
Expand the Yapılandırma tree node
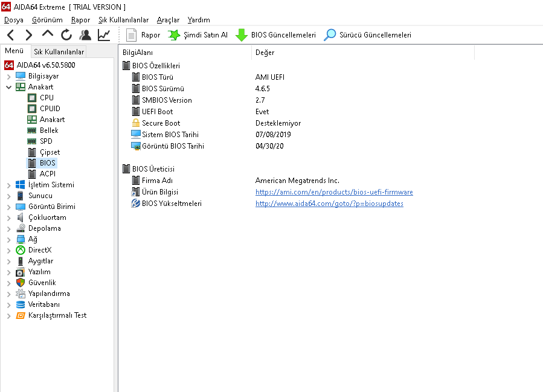click(x=9, y=294)
